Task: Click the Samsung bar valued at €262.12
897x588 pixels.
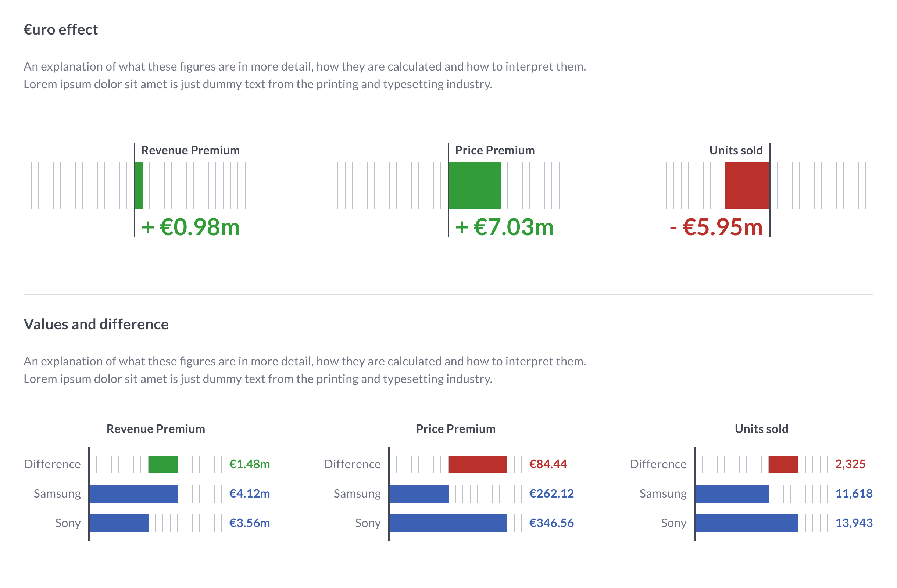Action: click(x=419, y=494)
